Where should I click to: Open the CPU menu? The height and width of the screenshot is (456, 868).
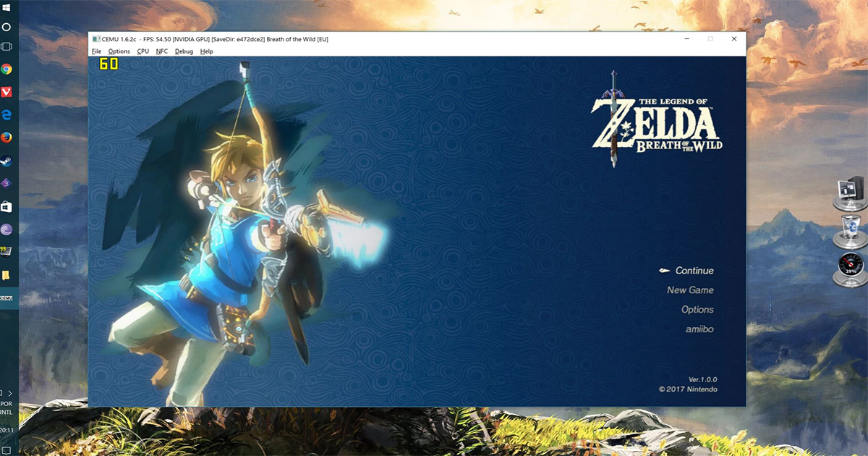pos(142,51)
